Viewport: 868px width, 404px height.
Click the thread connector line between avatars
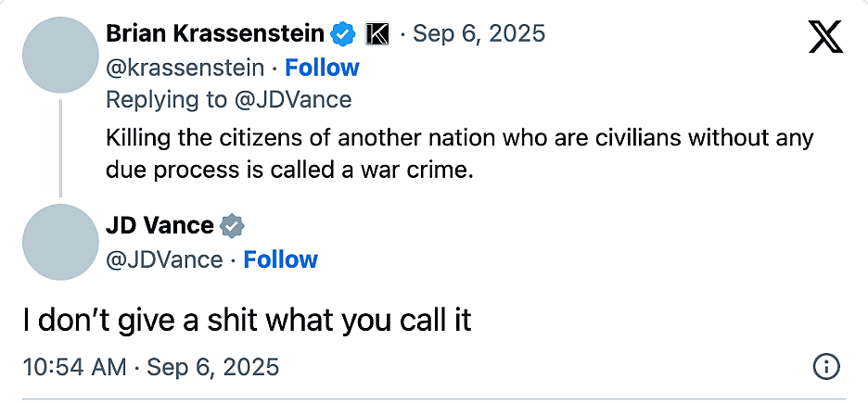[61, 148]
